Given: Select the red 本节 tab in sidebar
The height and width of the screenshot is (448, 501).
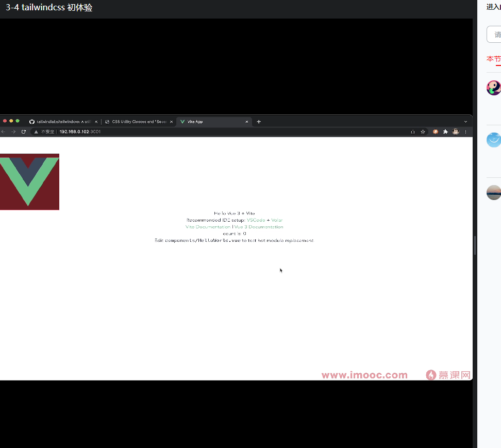Looking at the screenshot, I should (494, 59).
